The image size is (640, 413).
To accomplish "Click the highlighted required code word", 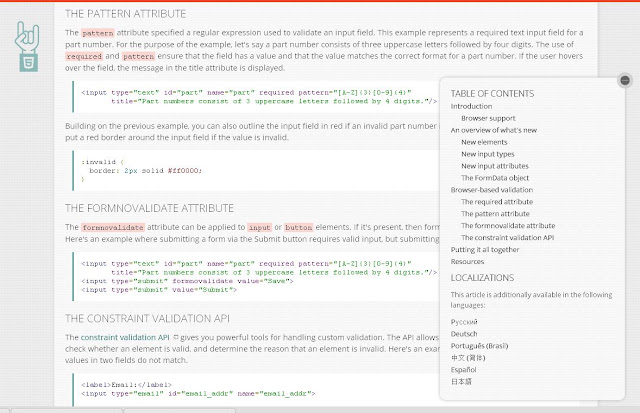I will pyautogui.click(x=84, y=56).
